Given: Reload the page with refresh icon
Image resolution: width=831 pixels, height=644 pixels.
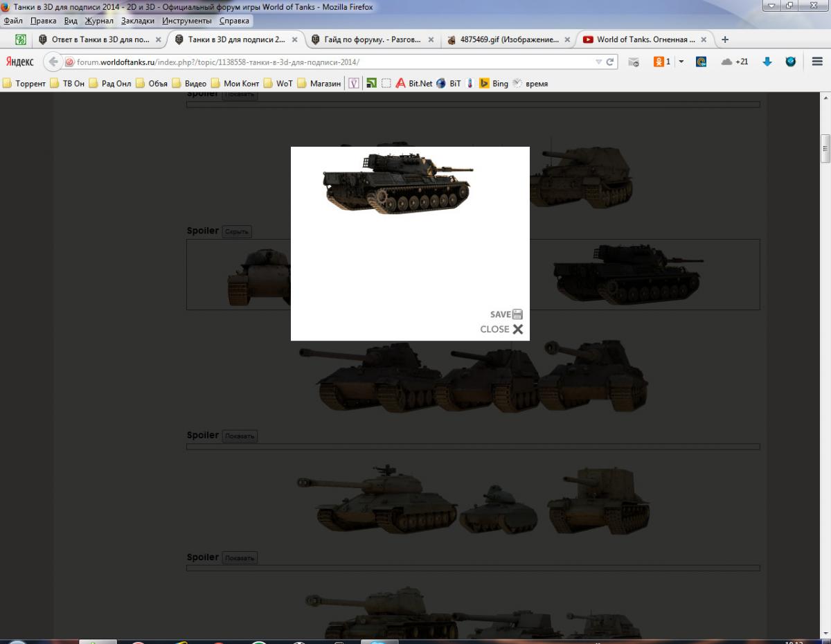Looking at the screenshot, I should 610,62.
